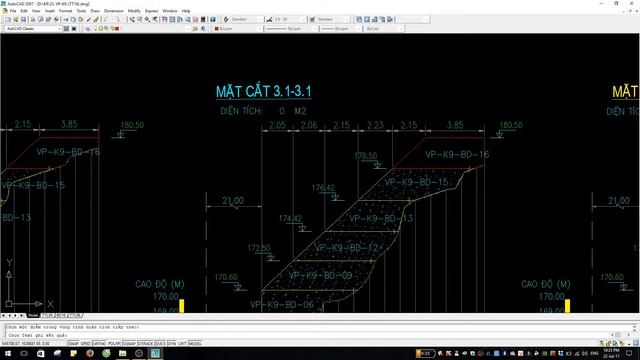Click the AutoCAD taskbar icon
Viewport: 640px width, 360px height.
155,353
